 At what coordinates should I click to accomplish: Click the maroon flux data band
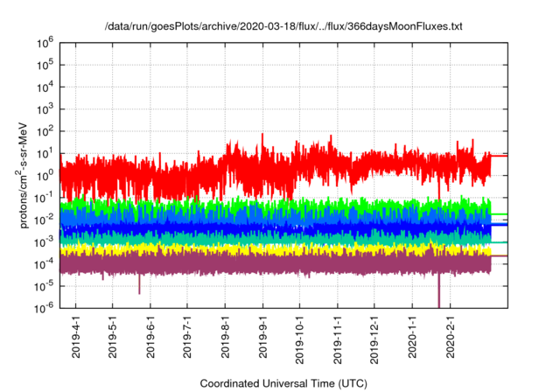point(275,263)
